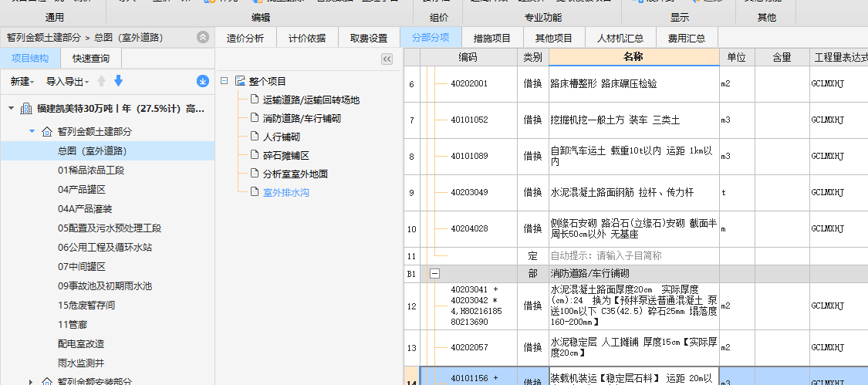Screen dimensions: 868x385
Task: Click the page icon beside 碎石摊铺区
Action: click(254, 155)
